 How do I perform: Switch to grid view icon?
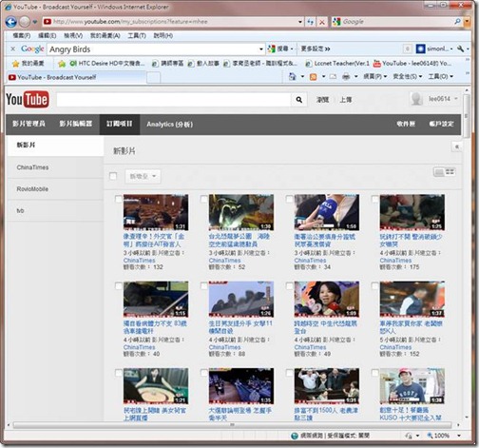(450, 172)
